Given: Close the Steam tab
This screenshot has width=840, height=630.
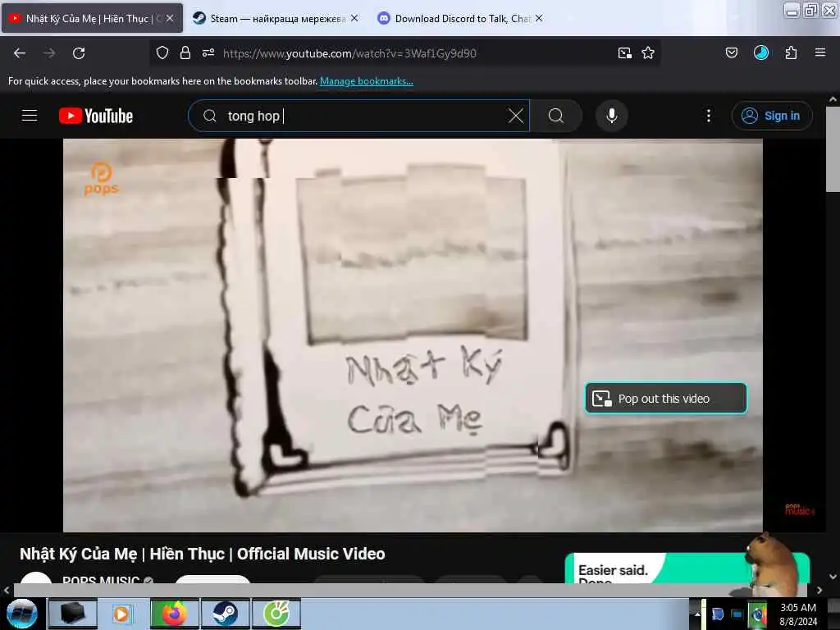Looking at the screenshot, I should point(354,18).
